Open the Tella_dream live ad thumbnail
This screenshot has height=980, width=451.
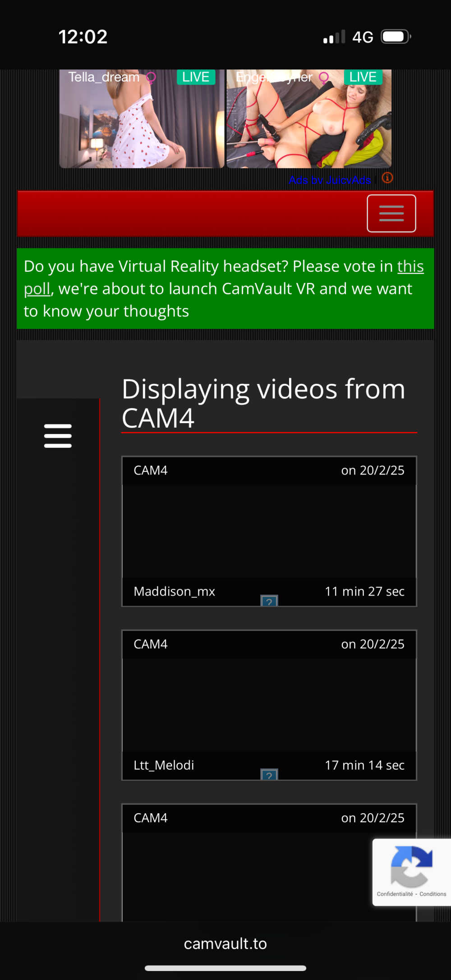[x=142, y=119]
